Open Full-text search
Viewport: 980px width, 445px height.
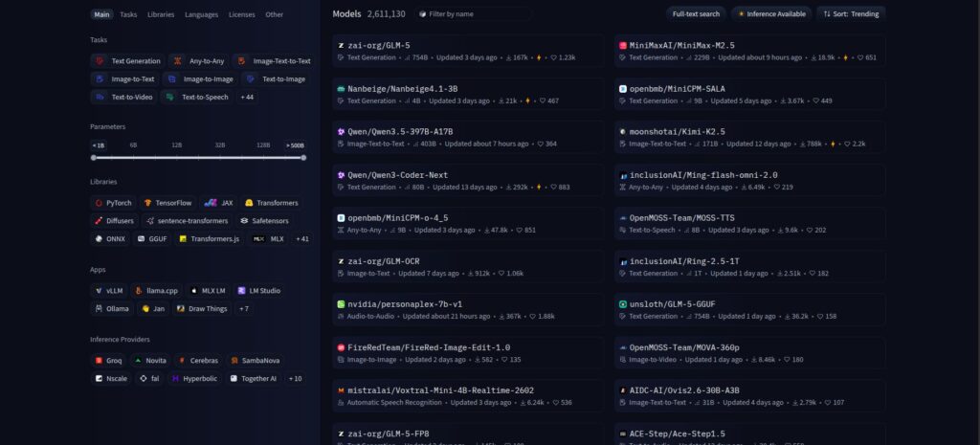696,13
